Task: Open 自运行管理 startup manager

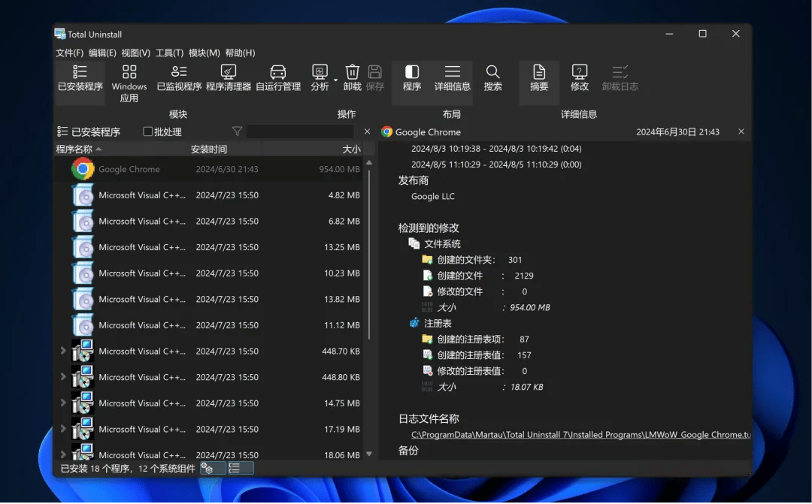Action: pos(278,77)
